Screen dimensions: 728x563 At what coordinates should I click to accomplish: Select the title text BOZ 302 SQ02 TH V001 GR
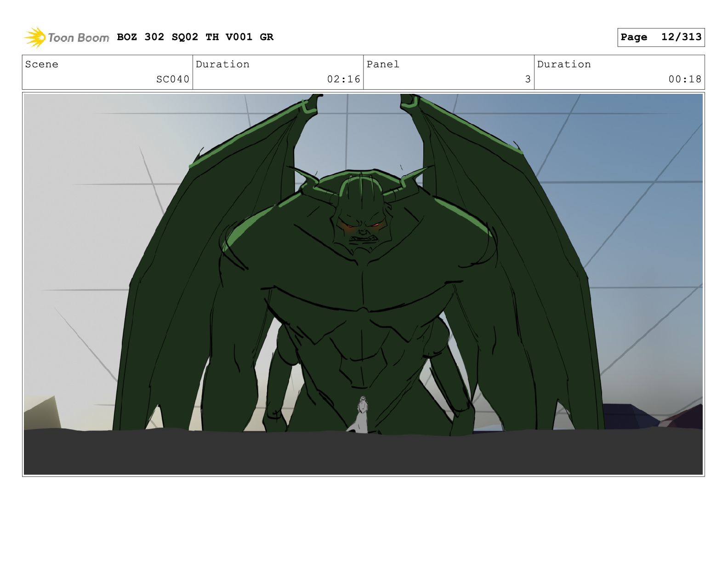pos(195,37)
